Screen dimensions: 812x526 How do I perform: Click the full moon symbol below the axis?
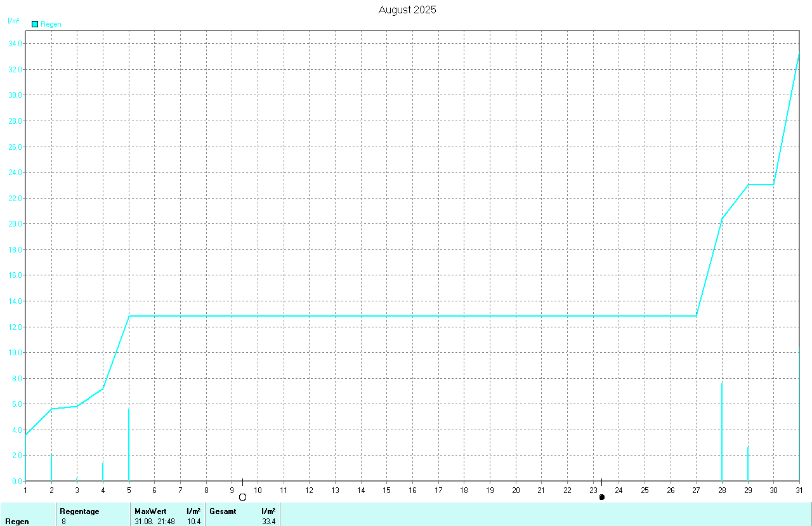coord(242,497)
